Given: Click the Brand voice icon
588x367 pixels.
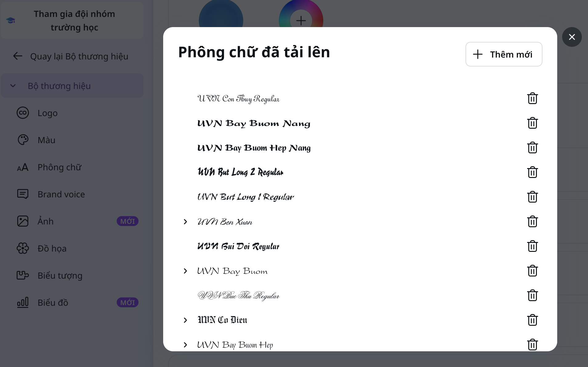Looking at the screenshot, I should click(x=23, y=194).
